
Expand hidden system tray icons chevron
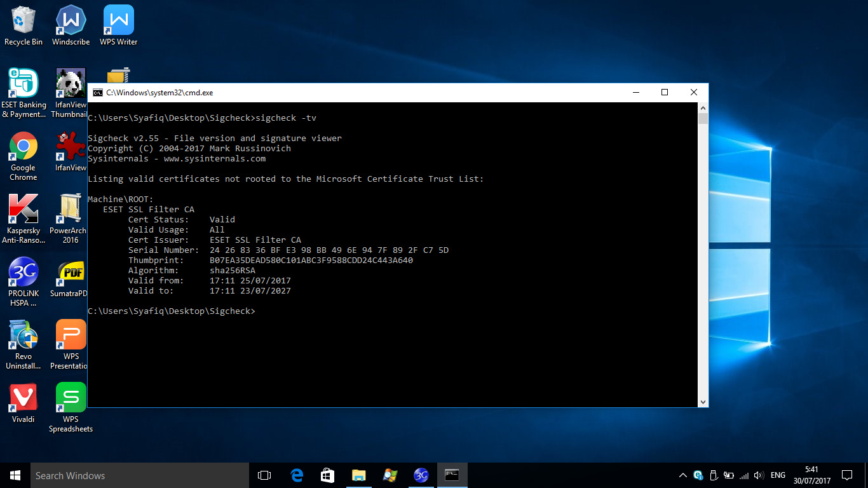[683, 475]
